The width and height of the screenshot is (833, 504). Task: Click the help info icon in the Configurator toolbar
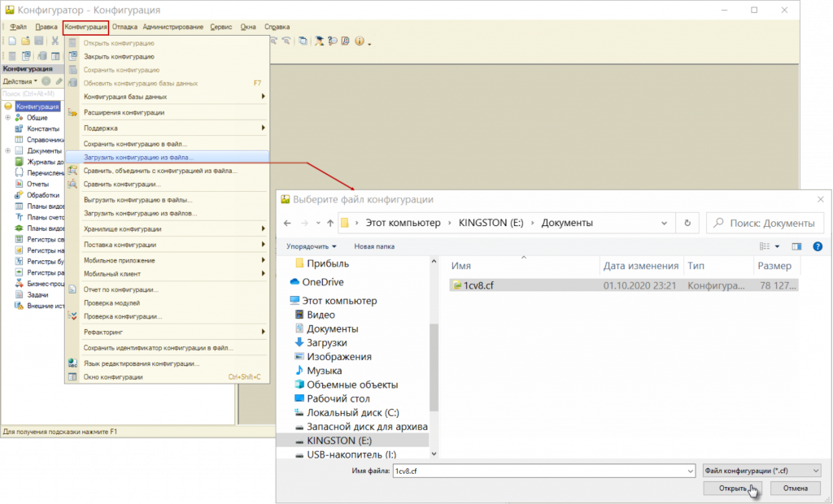tap(359, 41)
